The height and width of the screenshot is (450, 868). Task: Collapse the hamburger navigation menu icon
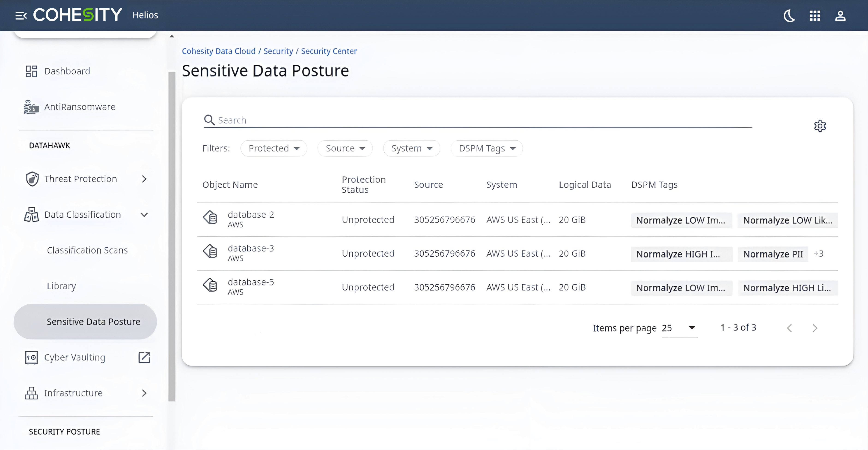21,15
